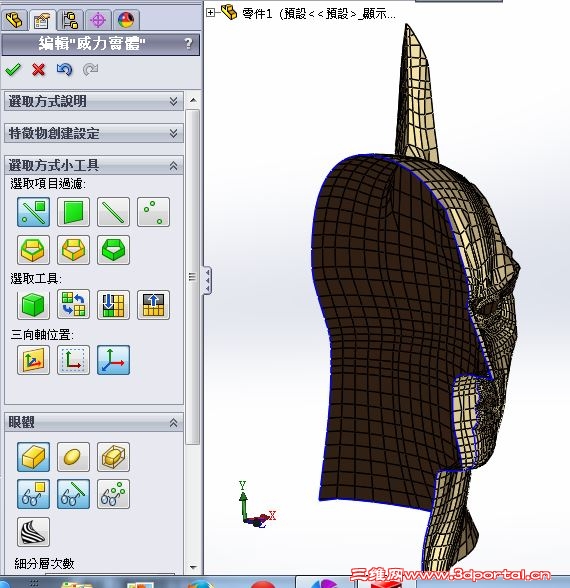Collapse the 選取方式小工具 section
570x588 pixels.
(x=173, y=165)
